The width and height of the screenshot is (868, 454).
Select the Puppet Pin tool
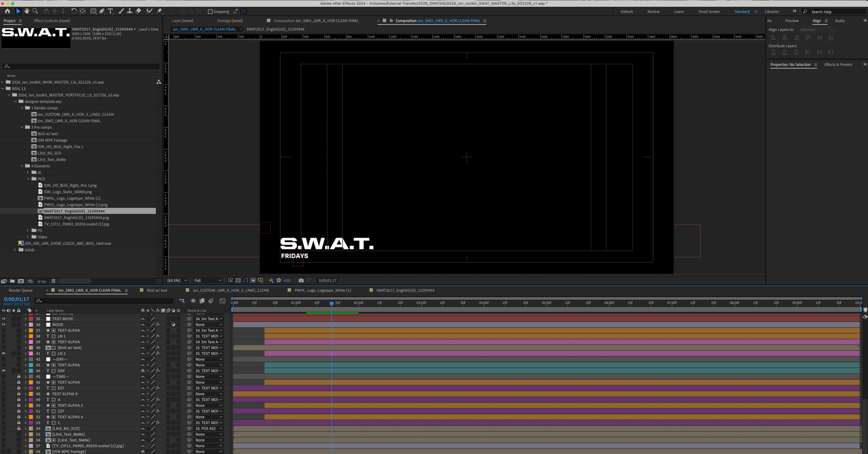(159, 11)
